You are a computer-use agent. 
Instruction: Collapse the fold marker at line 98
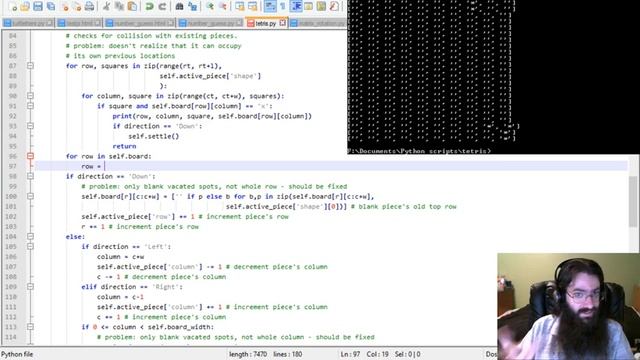click(30, 176)
